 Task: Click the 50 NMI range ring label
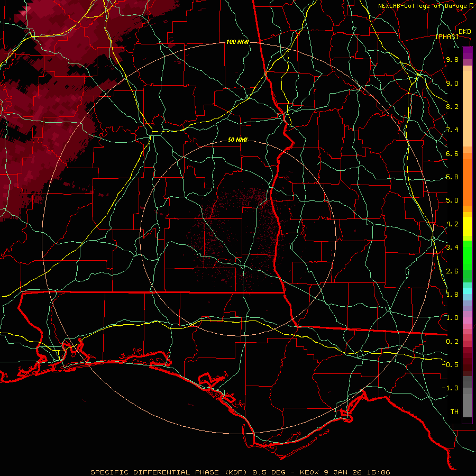coord(237,140)
